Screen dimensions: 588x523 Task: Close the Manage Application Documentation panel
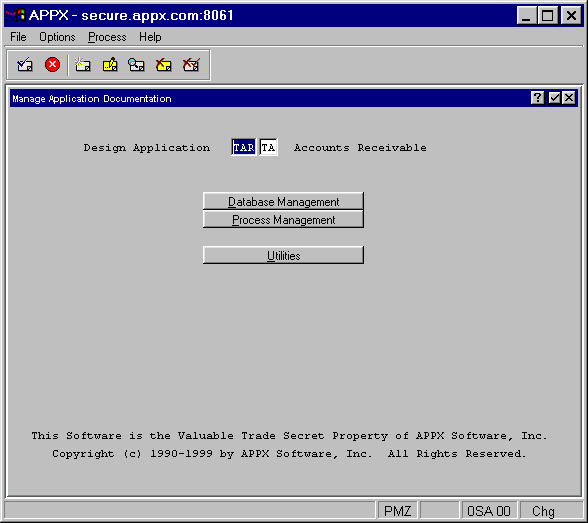[569, 98]
